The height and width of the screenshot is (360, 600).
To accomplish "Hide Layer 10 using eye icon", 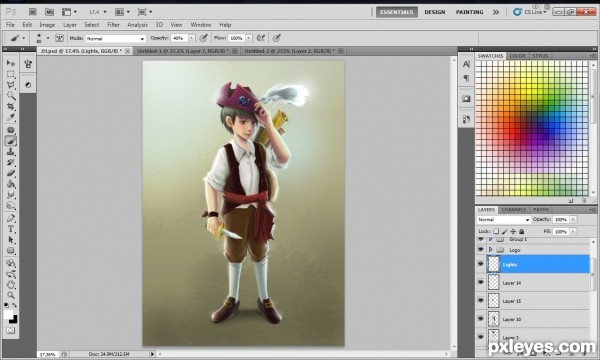I will pyautogui.click(x=481, y=319).
